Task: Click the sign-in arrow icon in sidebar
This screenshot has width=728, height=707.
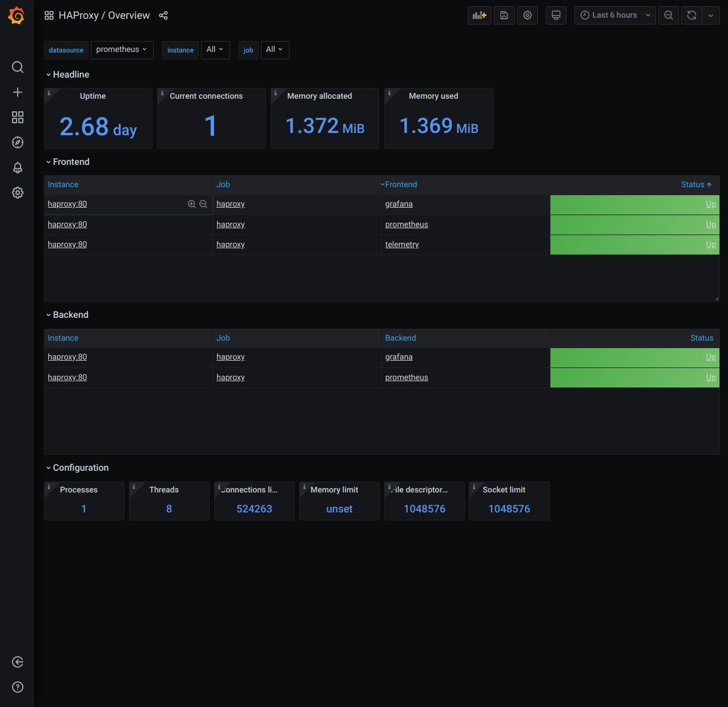Action: (x=18, y=662)
